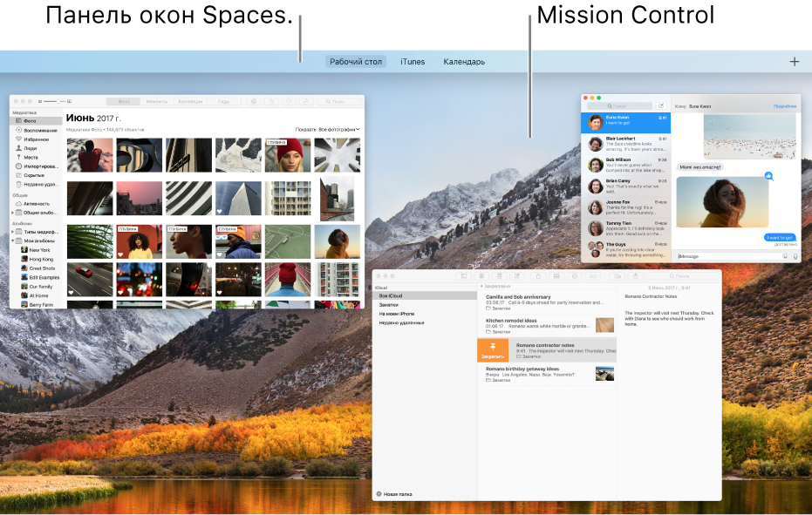Click the compose new message icon in Messages

point(661,105)
